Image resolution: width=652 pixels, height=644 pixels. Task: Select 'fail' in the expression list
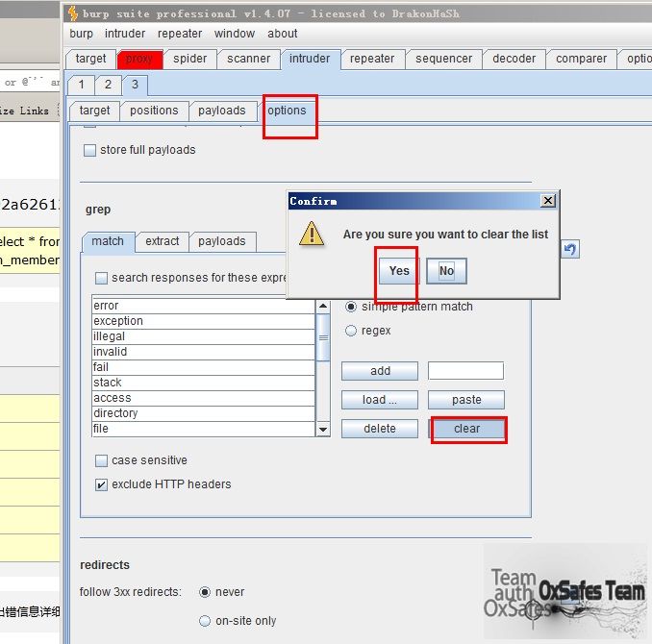(x=203, y=367)
